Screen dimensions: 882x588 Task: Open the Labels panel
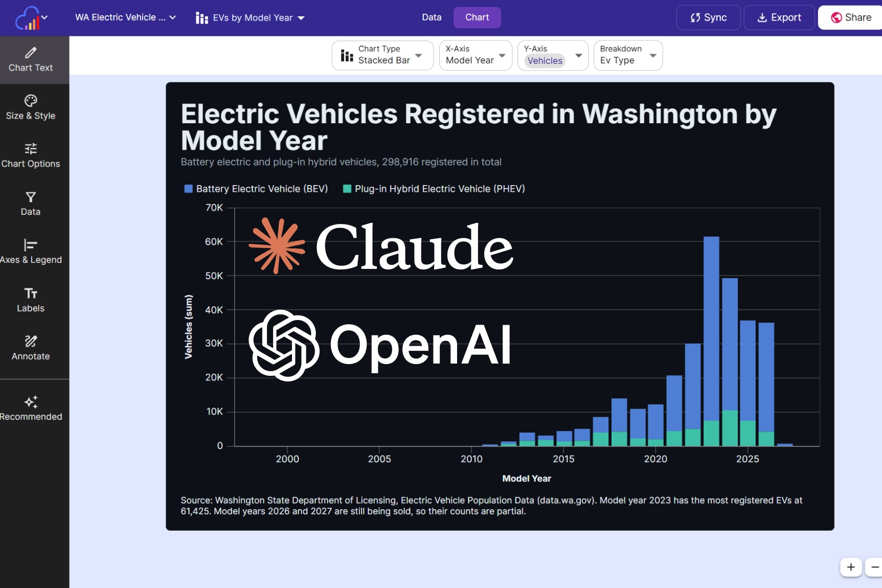31,301
